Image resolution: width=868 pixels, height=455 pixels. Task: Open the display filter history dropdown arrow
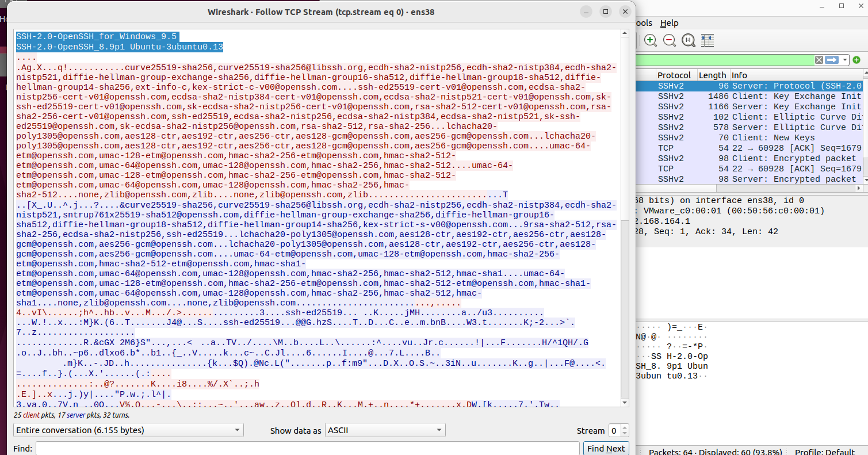coord(845,60)
